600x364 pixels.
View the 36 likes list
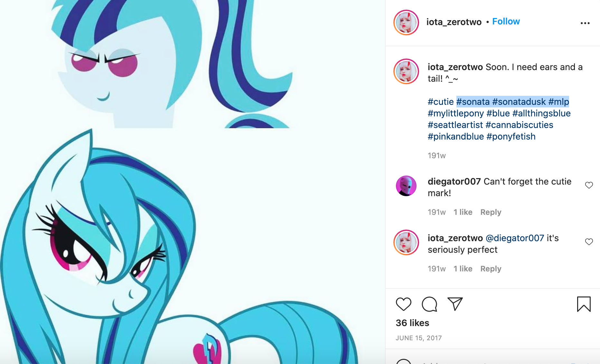[412, 323]
